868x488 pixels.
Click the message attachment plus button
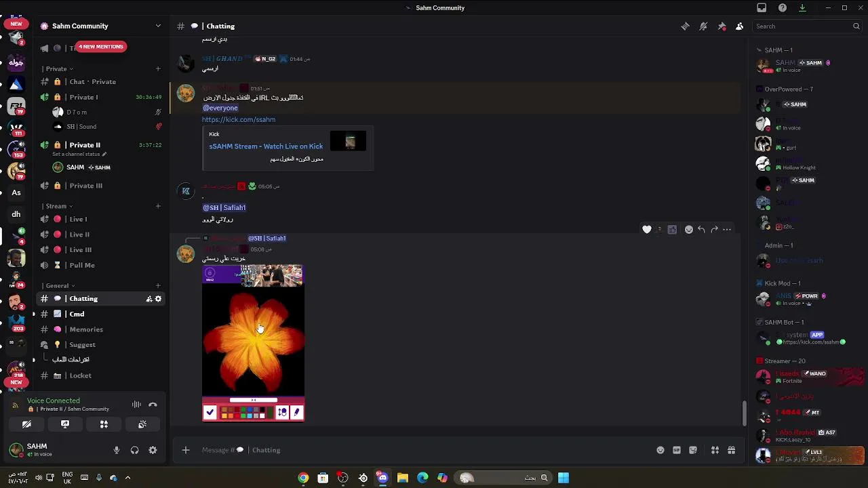[x=186, y=450]
